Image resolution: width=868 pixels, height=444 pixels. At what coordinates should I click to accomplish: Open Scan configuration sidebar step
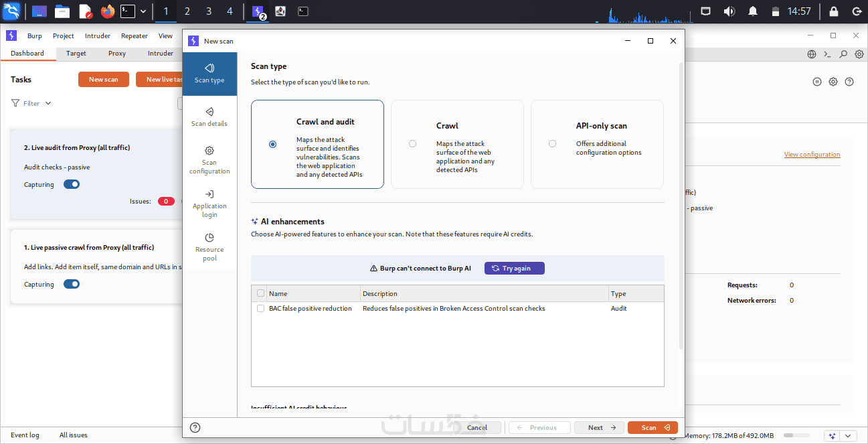(209, 161)
